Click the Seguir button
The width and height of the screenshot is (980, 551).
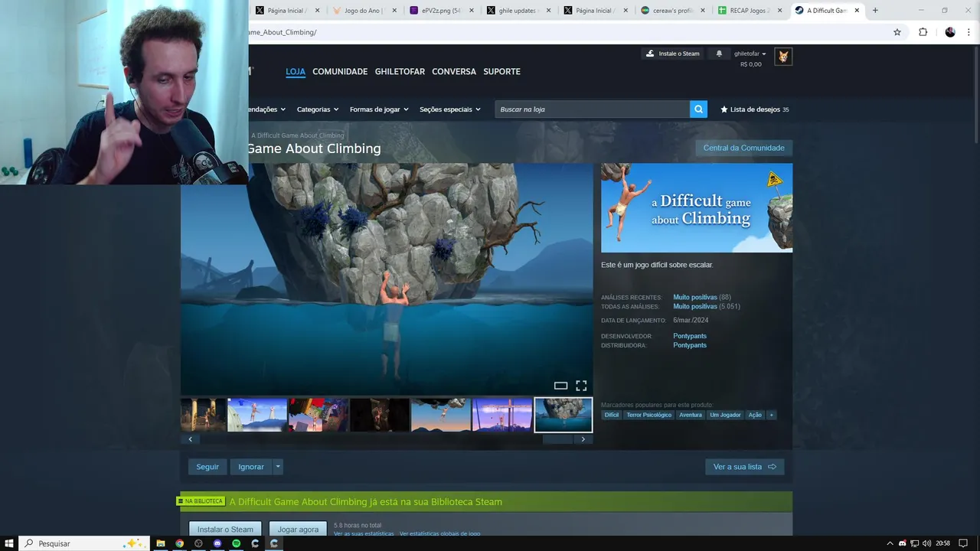(207, 467)
